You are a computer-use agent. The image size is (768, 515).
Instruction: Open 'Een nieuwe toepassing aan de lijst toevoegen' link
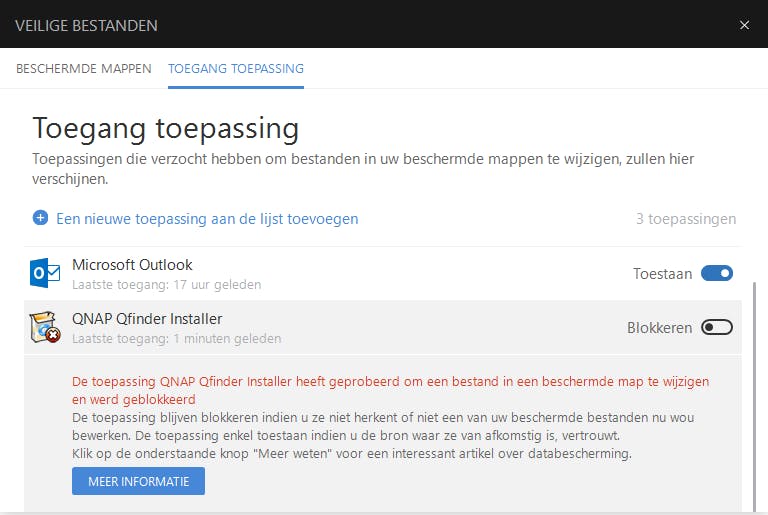pyautogui.click(x=207, y=218)
